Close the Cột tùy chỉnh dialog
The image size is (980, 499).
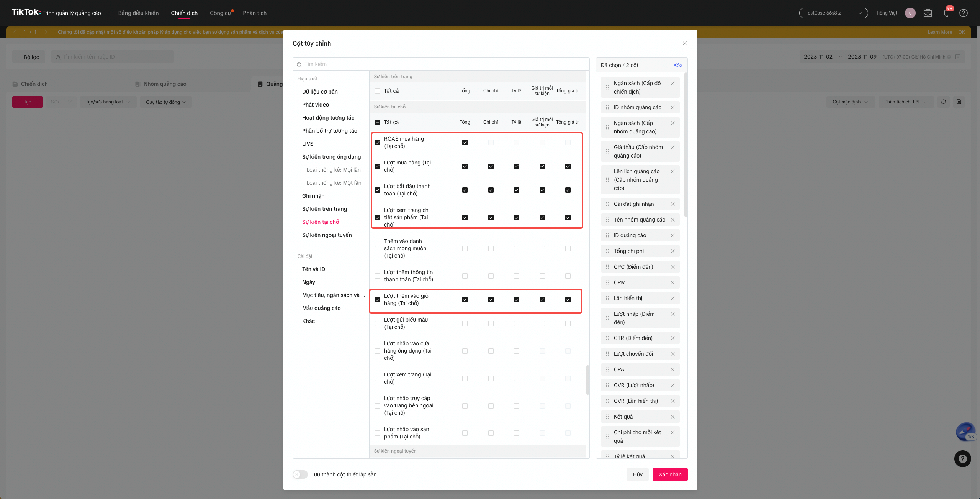pos(684,43)
